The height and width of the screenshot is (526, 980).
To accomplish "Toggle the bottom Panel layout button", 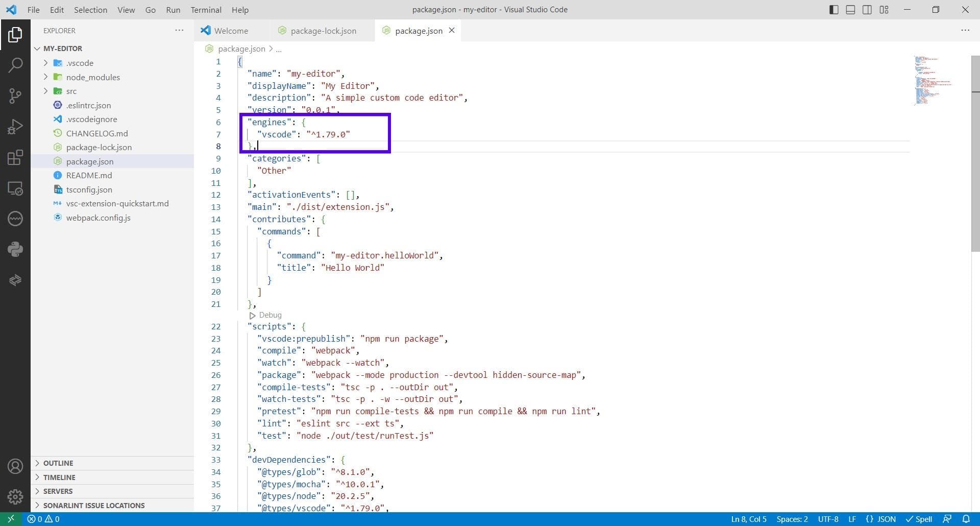I will (850, 10).
